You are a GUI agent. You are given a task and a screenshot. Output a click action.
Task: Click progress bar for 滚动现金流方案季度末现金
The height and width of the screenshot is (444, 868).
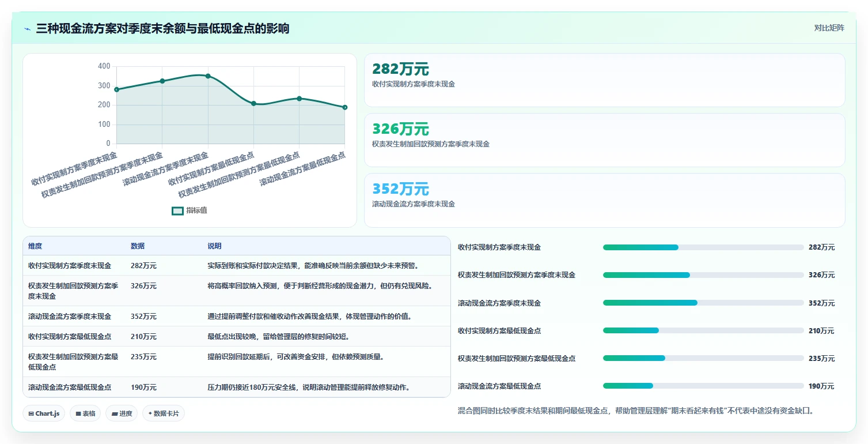(x=703, y=303)
